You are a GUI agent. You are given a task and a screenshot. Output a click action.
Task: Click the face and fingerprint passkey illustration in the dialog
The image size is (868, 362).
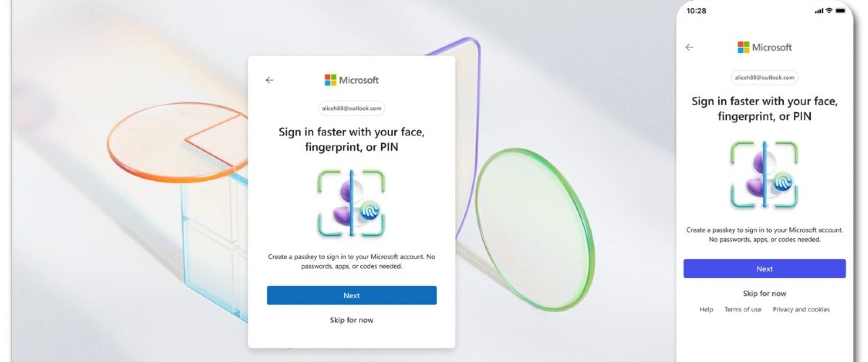(x=352, y=203)
